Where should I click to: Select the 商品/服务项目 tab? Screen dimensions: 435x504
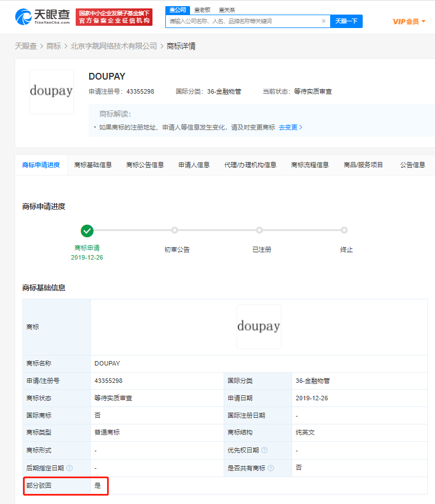point(363,165)
